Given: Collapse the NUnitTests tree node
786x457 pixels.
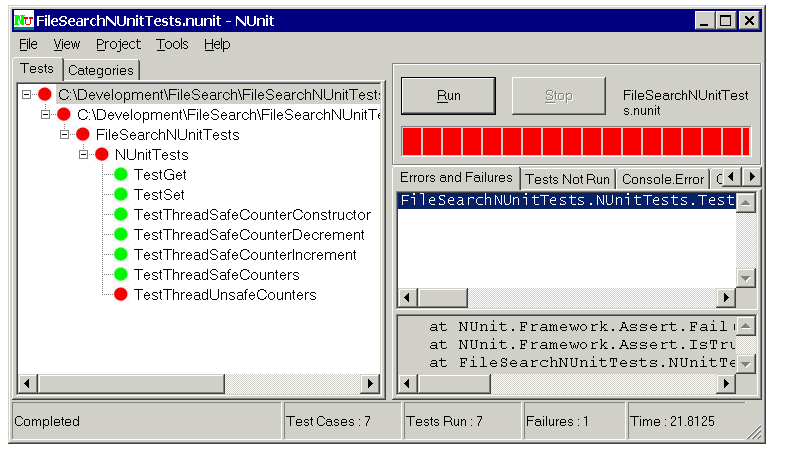Looking at the screenshot, I should [x=84, y=155].
